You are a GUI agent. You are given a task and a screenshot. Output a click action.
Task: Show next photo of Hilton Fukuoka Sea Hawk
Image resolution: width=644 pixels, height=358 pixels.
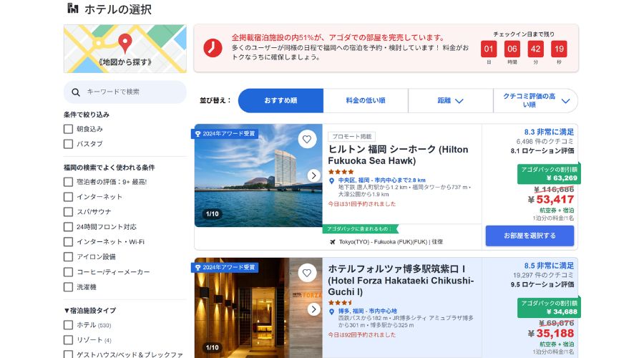pyautogui.click(x=314, y=175)
